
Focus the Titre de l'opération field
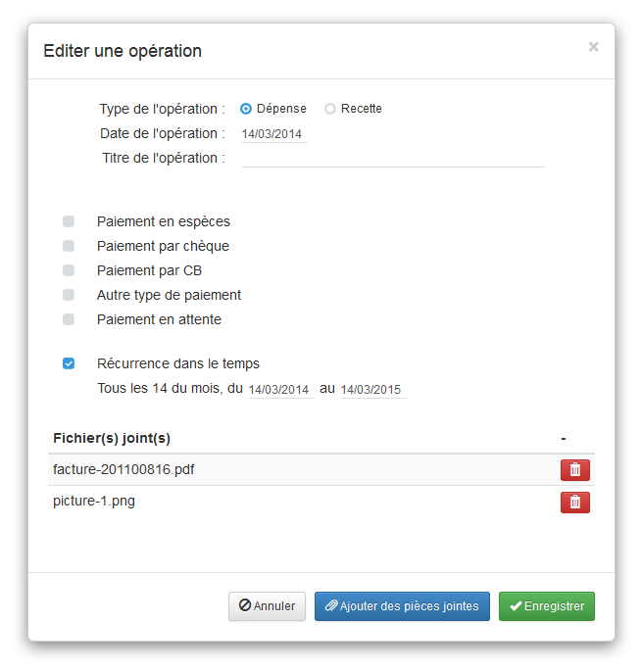392,159
